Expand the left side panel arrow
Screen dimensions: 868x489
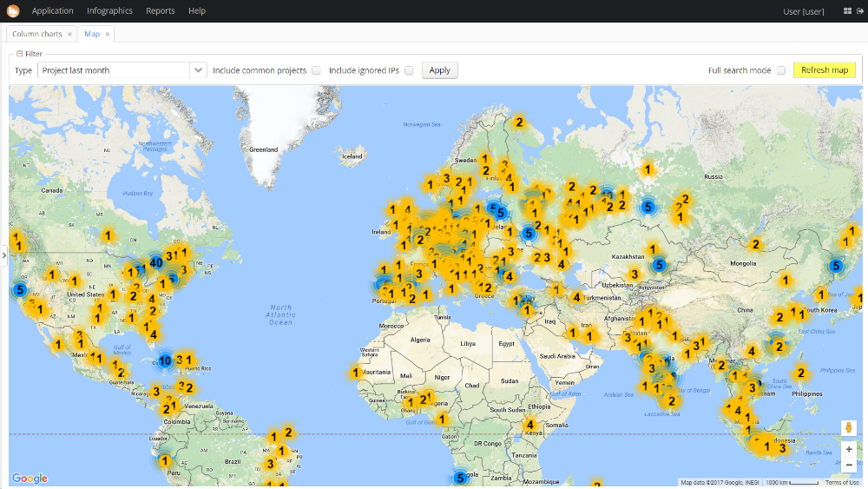click(3, 255)
